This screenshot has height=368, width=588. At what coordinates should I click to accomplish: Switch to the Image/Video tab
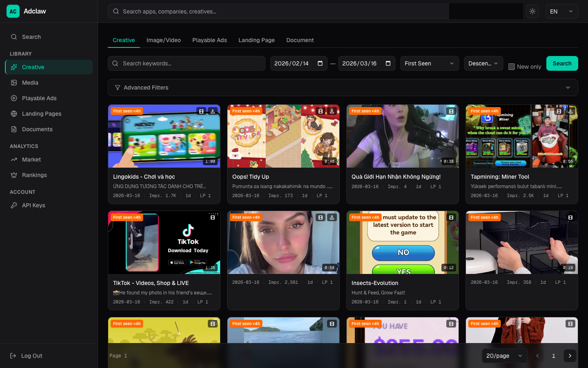tap(163, 40)
